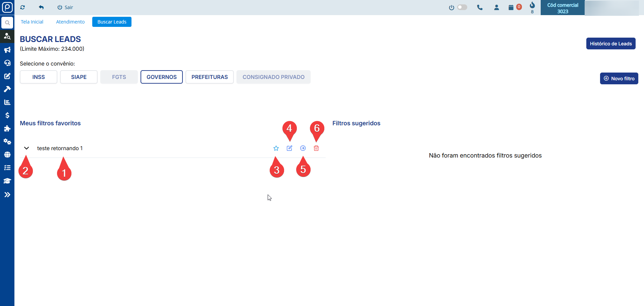Click the flame icon in the top bar
644x306 pixels.
coord(532,5)
